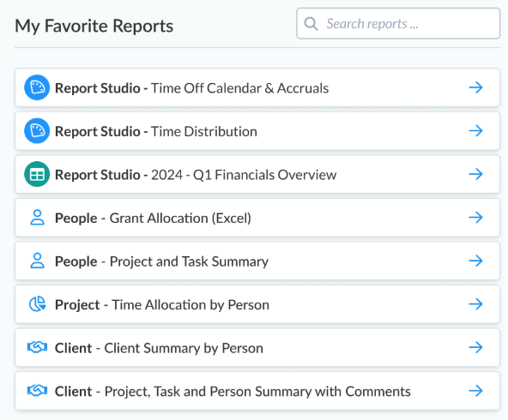The width and height of the screenshot is (508, 420).
Task: Open arrow for Summary with Comments report
Action: click(476, 391)
